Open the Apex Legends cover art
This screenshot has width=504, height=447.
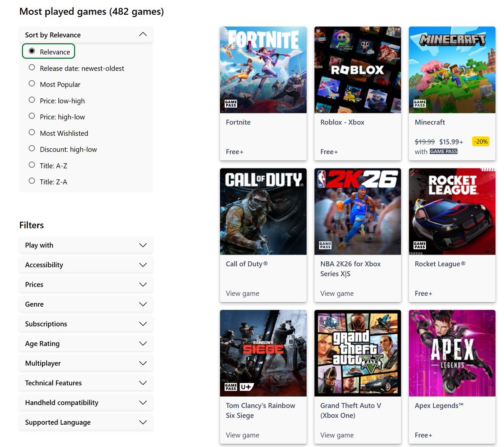pyautogui.click(x=452, y=353)
